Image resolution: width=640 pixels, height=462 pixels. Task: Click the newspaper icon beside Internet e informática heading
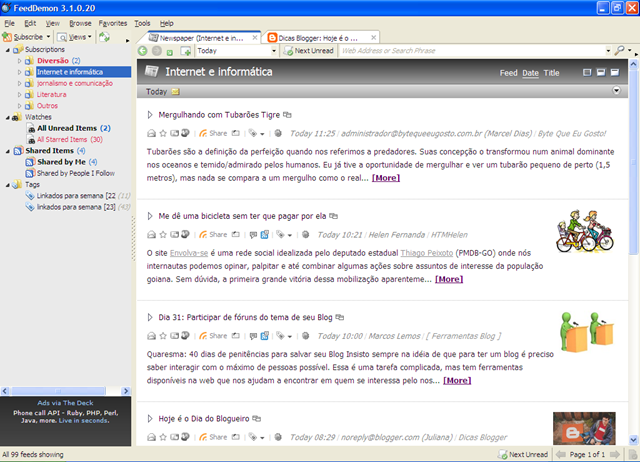(151, 71)
